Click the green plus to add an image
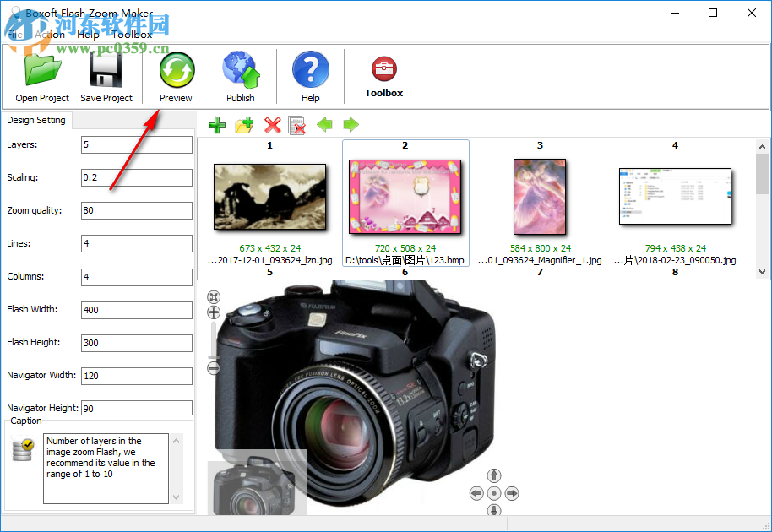This screenshot has height=532, width=772. 216,125
